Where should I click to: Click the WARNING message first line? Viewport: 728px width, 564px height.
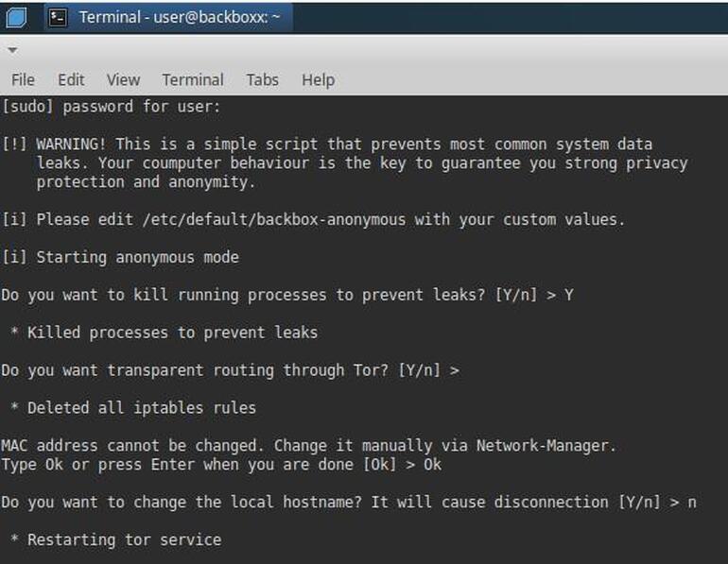(327, 145)
